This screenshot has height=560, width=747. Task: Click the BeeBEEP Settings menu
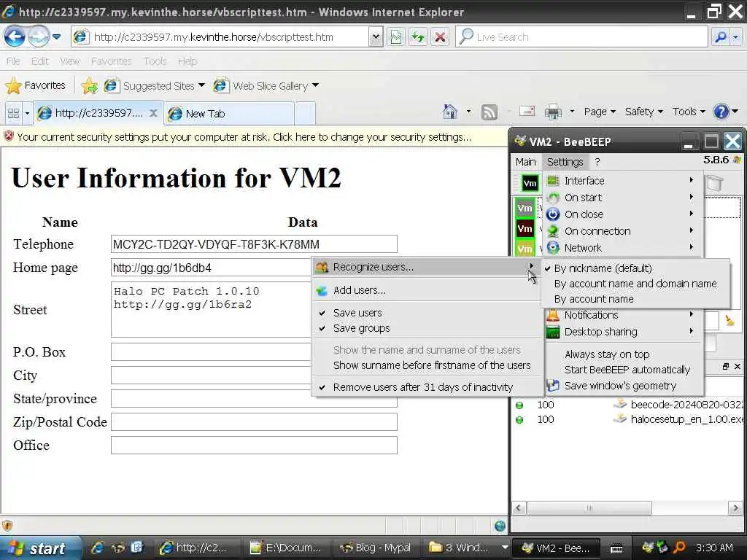[565, 162]
